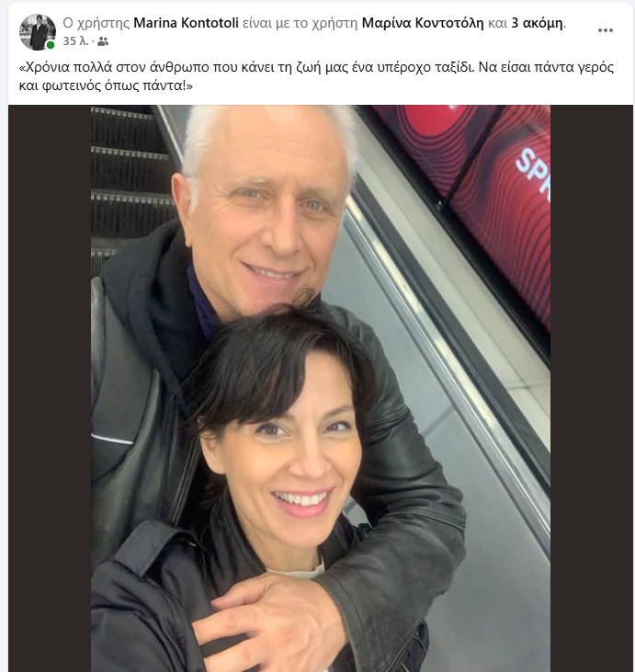
Task: Open the selfie photo in the viewer
Action: pyautogui.click(x=321, y=388)
